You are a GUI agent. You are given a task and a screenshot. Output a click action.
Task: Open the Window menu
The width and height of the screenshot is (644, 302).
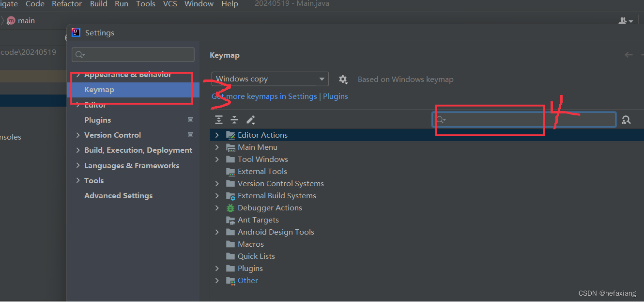tap(199, 4)
